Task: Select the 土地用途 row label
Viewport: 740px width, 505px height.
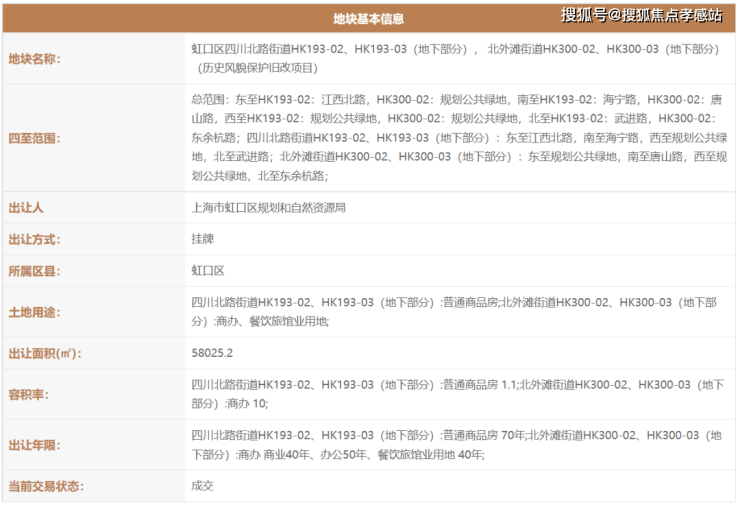Action: (35, 312)
